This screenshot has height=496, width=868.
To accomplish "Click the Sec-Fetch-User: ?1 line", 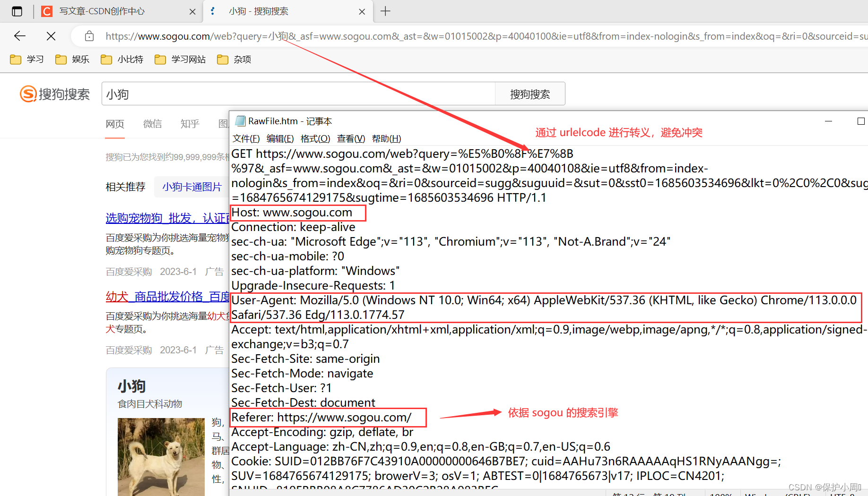I will tap(281, 388).
